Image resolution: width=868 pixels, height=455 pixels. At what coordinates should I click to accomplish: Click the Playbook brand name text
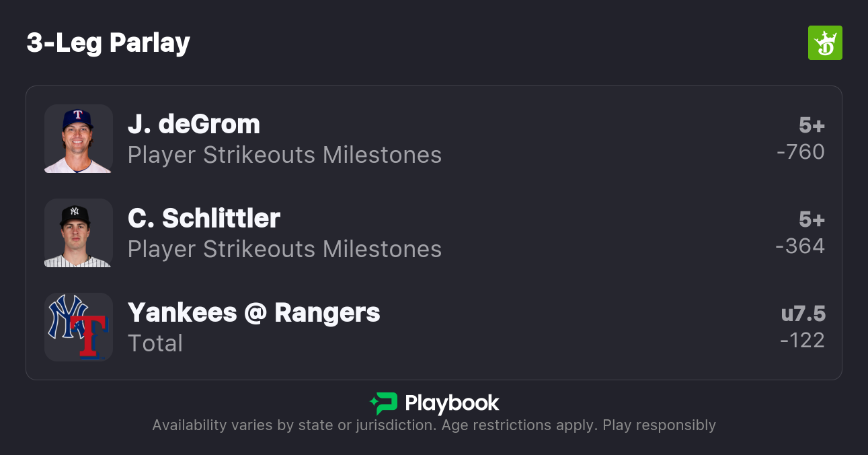tap(452, 404)
